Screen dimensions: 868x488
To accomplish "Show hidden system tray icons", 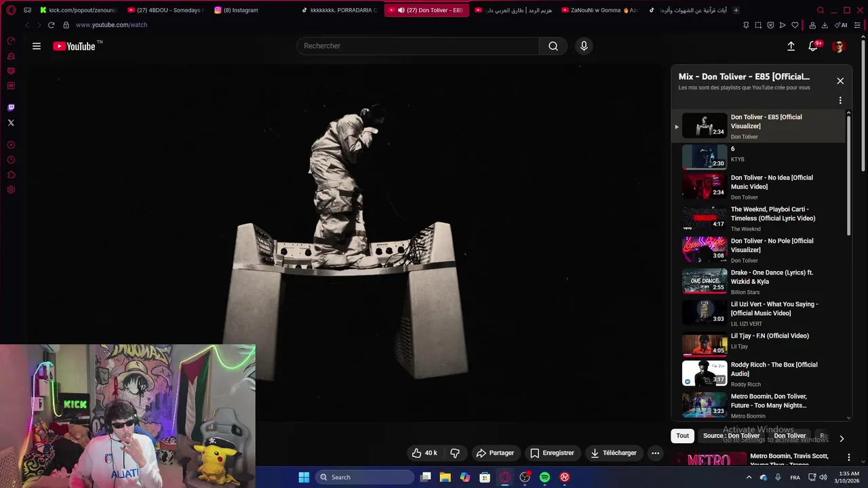I will tap(750, 477).
